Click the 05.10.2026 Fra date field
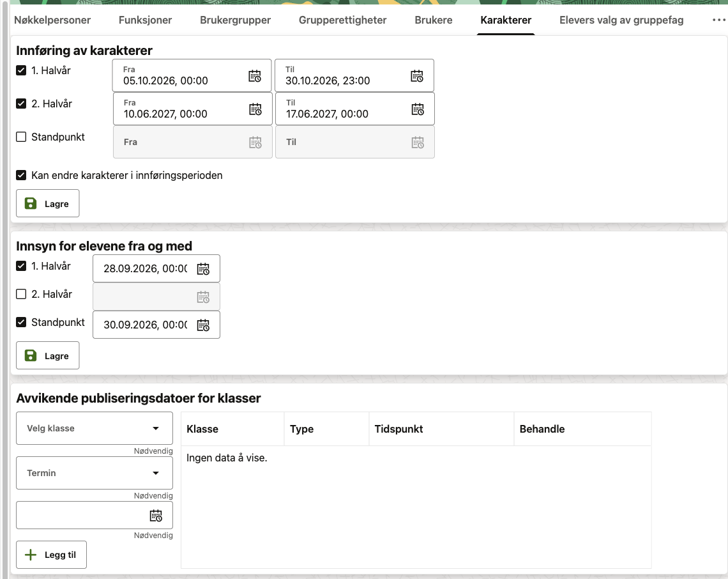This screenshot has height=579, width=728. tap(192, 75)
